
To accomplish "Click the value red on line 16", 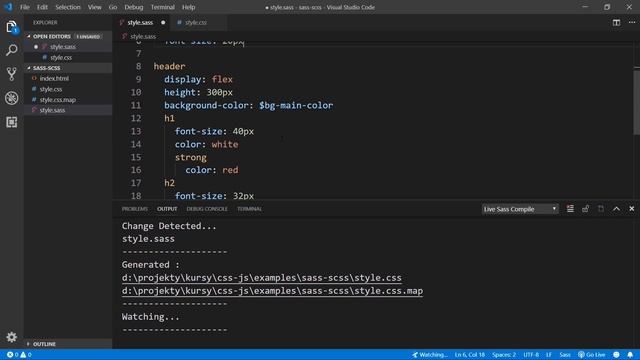I will [x=230, y=170].
